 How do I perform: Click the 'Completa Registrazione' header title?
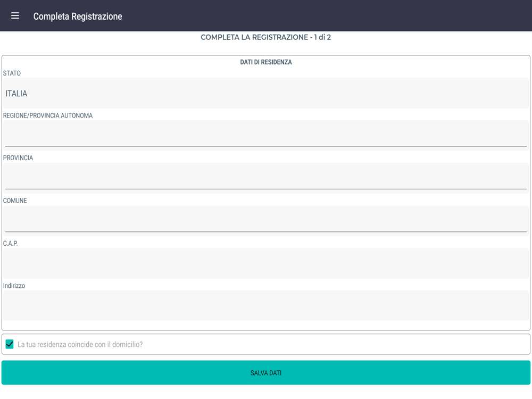point(78,16)
